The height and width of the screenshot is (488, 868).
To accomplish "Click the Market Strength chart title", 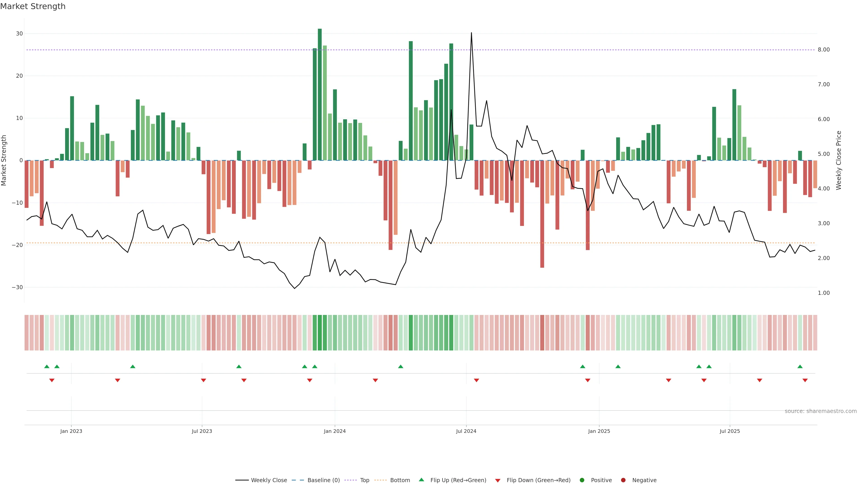I will (x=33, y=6).
